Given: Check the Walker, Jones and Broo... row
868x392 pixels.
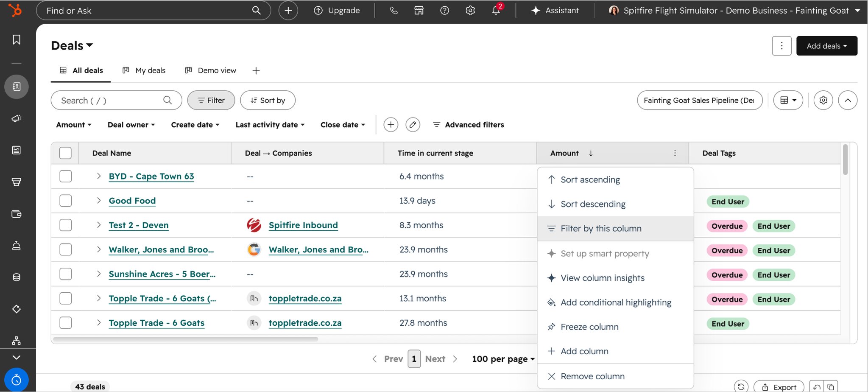Looking at the screenshot, I should pos(65,249).
